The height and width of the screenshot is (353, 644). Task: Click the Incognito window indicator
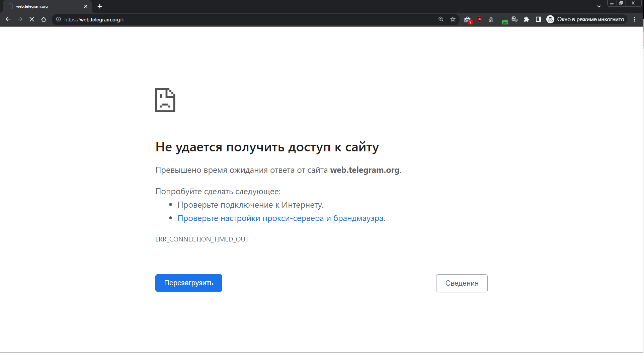(586, 19)
